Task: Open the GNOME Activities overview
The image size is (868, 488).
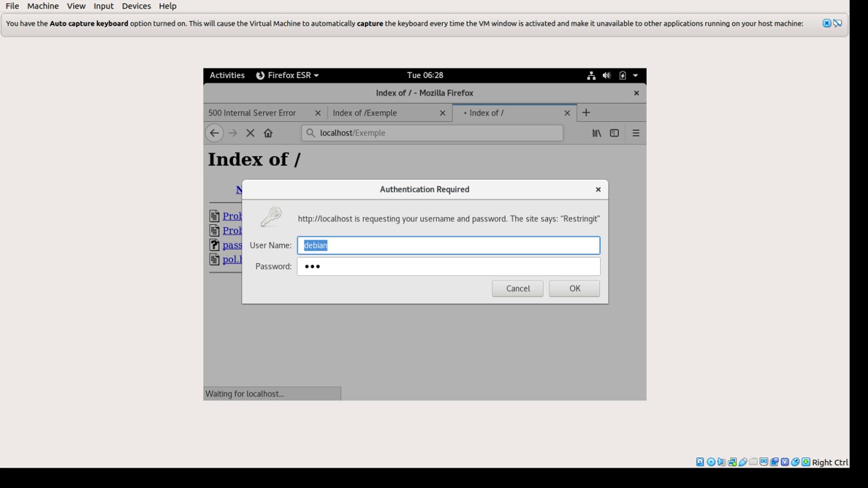Action: pyautogui.click(x=227, y=75)
